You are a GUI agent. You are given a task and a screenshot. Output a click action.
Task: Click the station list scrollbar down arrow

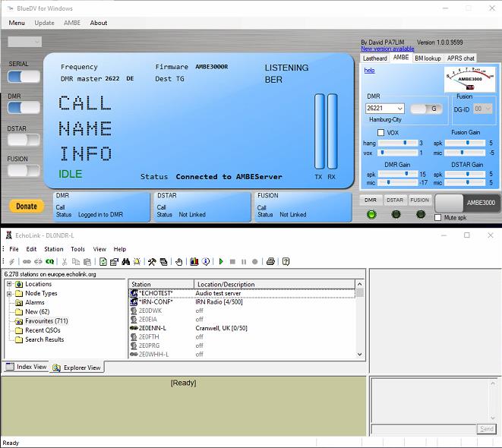[359, 355]
